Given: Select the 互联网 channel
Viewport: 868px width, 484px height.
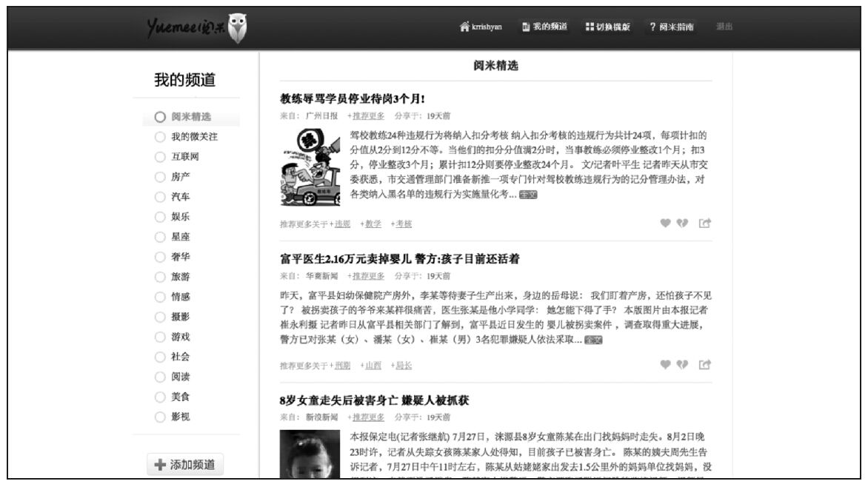Looking at the screenshot, I should point(160,157).
